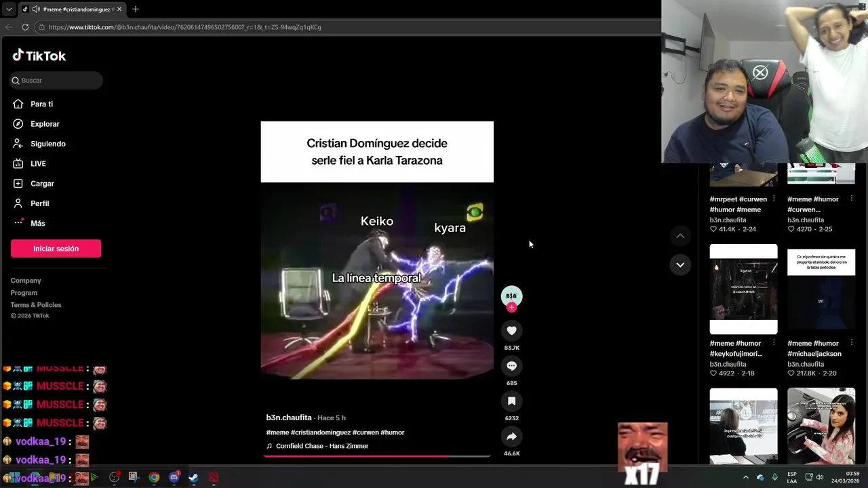This screenshot has height=488, width=868.
Task: Open the Cargar upload icon
Action: 18,184
